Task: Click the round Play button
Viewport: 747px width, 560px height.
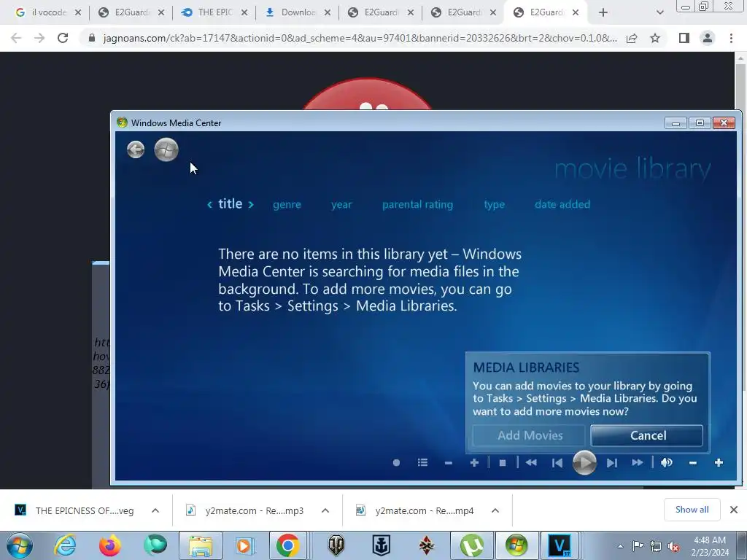Action: (584, 462)
